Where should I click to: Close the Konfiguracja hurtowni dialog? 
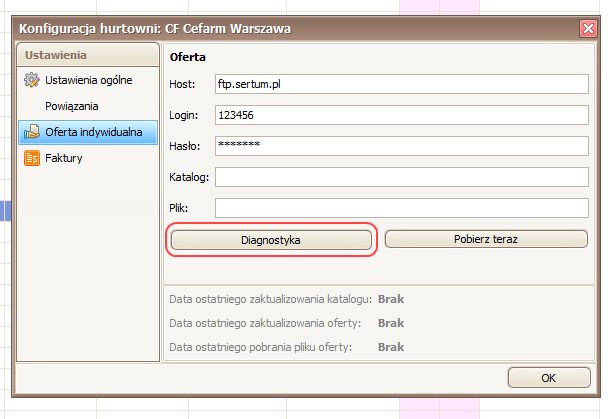[589, 29]
